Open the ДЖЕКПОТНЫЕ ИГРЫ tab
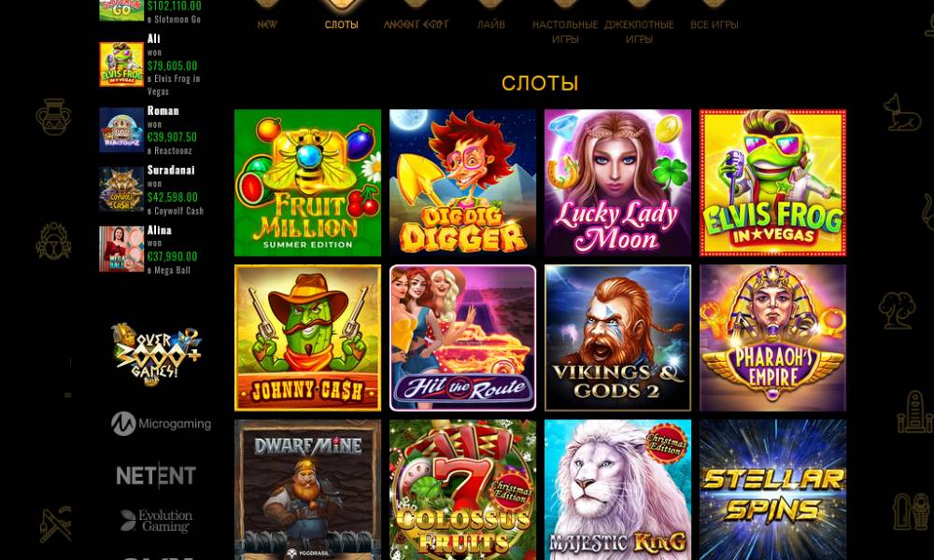 (639, 32)
